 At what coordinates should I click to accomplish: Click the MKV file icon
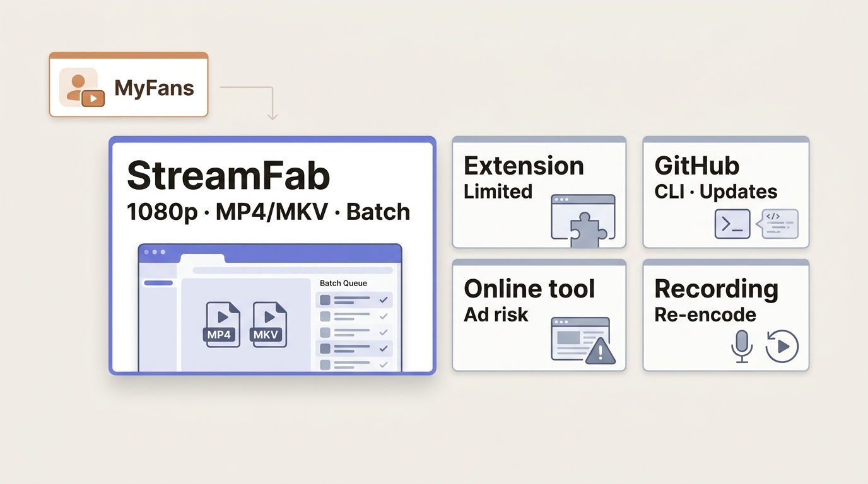click(x=269, y=324)
